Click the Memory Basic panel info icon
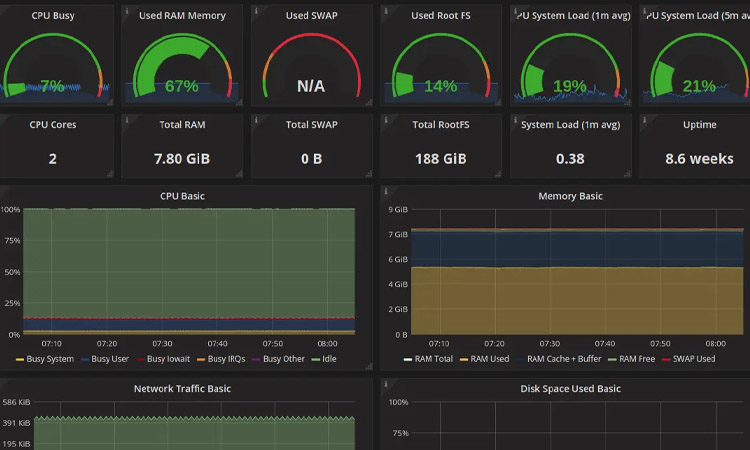The image size is (750, 450). point(385,190)
